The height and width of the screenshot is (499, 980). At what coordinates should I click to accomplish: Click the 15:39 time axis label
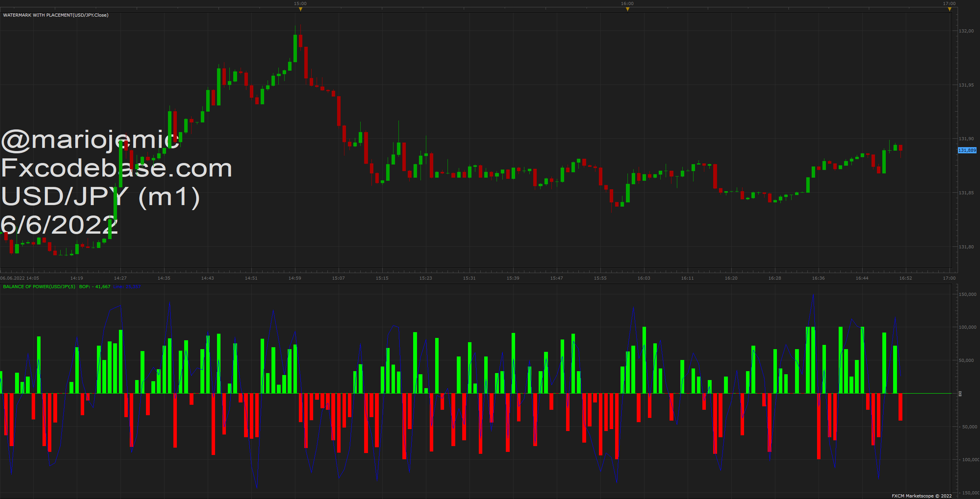tap(513, 278)
